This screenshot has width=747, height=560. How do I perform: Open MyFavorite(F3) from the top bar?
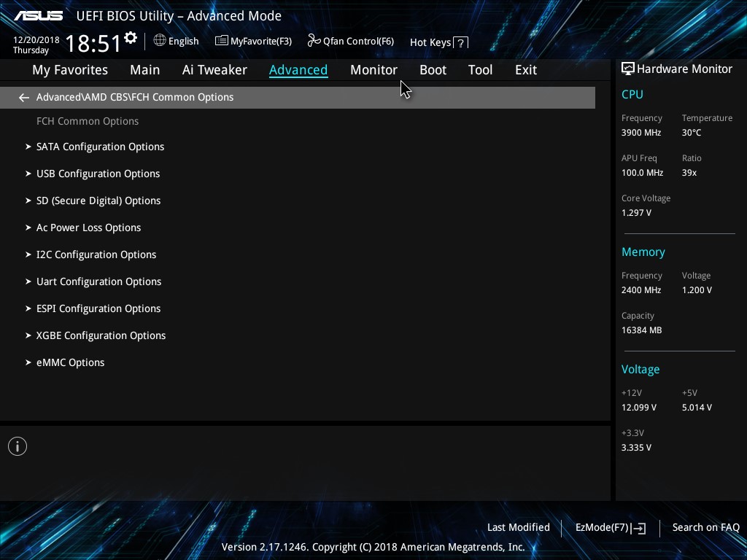(x=253, y=41)
